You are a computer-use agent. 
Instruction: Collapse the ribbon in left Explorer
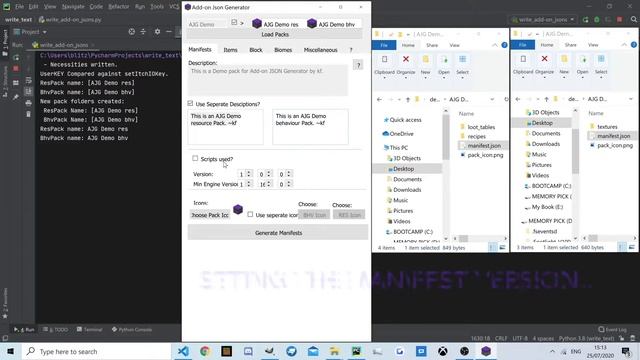pos(495,45)
